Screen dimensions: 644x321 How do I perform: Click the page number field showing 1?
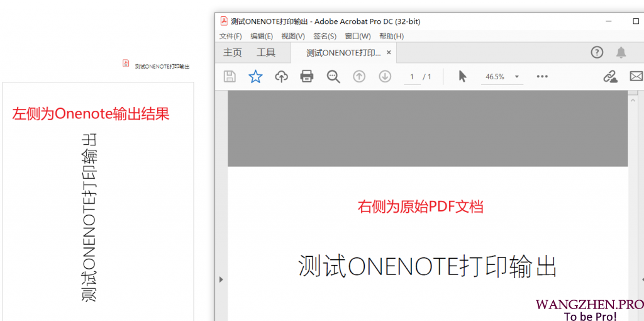pos(412,77)
